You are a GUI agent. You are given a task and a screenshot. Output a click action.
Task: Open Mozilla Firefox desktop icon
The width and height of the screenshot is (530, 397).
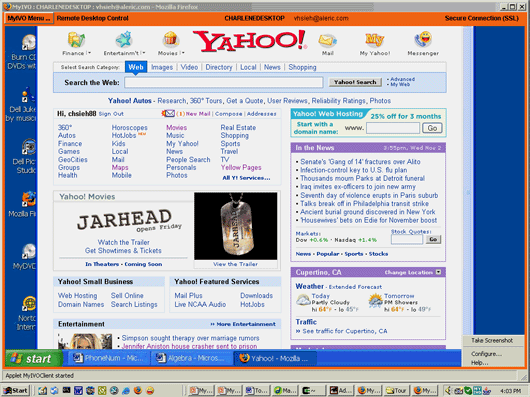pyautogui.click(x=28, y=199)
